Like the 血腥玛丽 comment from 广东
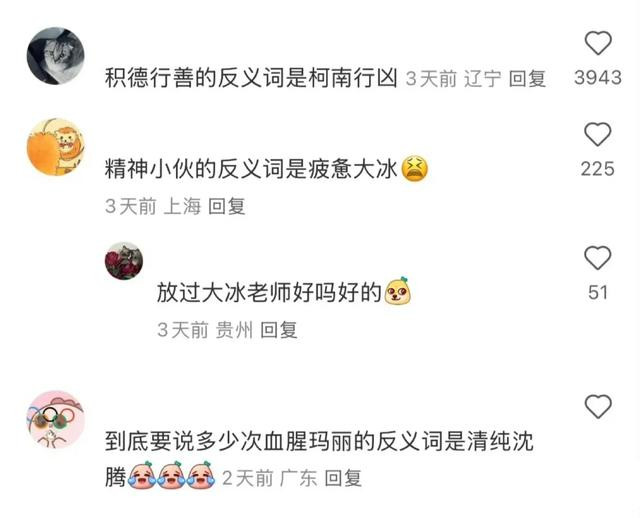Image resolution: width=640 pixels, height=518 pixels. 598,406
